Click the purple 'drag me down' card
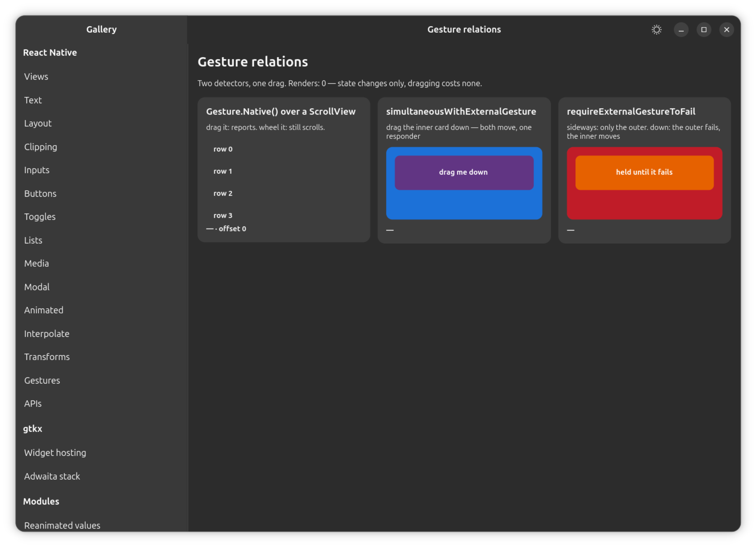The height and width of the screenshot is (547, 756). [x=464, y=173]
